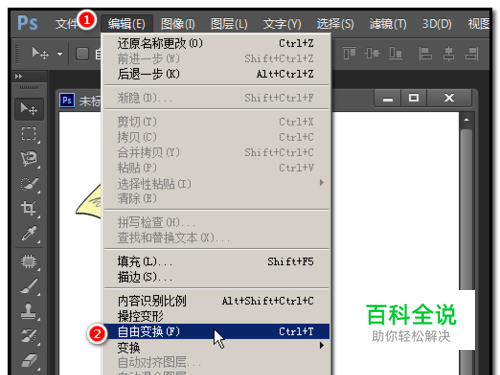Image resolution: width=500 pixels, height=375 pixels.
Task: Click the 粘贴(P) menu entry
Action: tap(216, 168)
